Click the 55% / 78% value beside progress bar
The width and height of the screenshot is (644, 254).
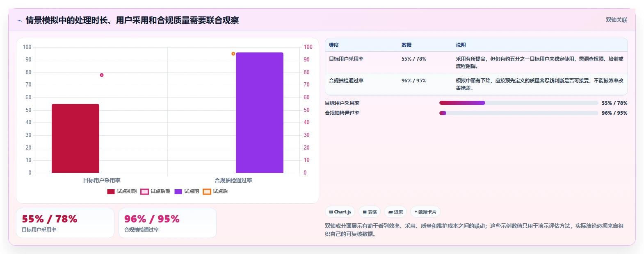[614, 103]
